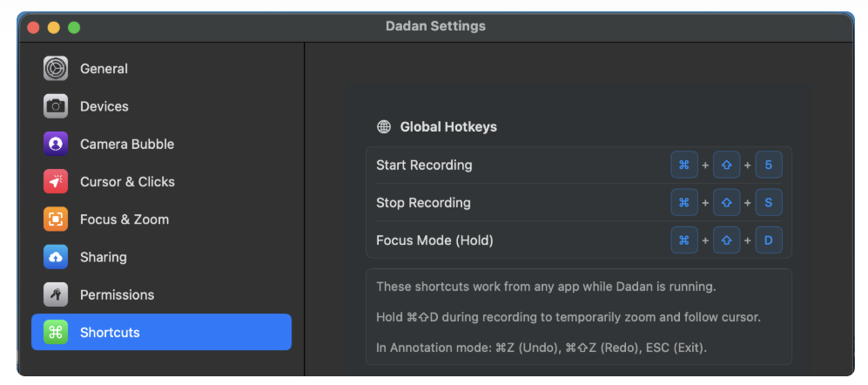868x385 pixels.
Task: Close the Dadan Settings window
Action: (x=33, y=27)
